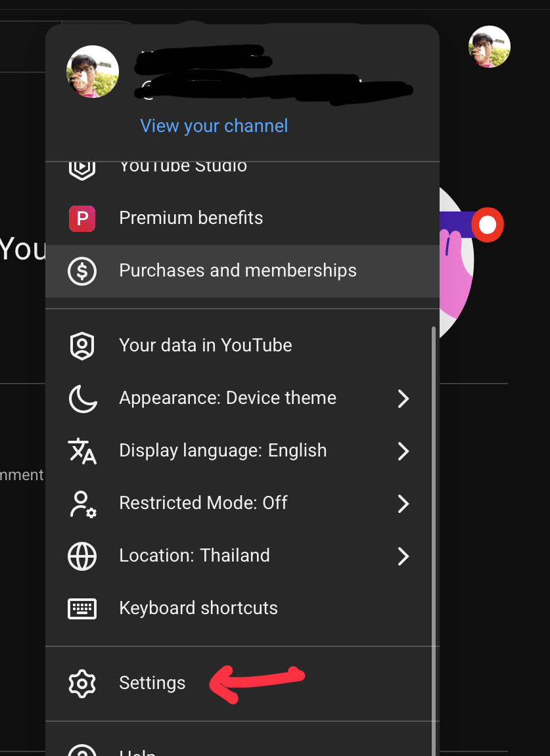This screenshot has width=550, height=756.
Task: Click the shield icon for Your data
Action: coord(82,345)
